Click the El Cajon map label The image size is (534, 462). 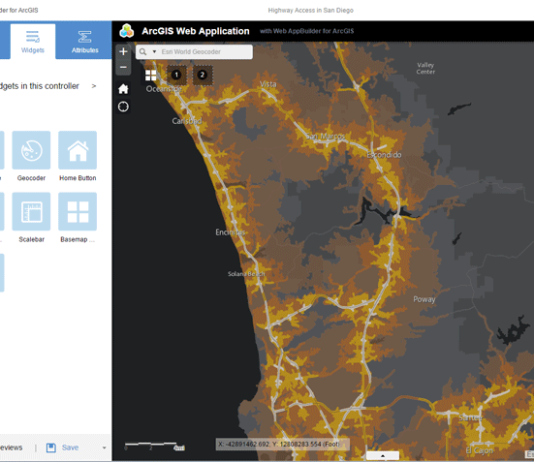pyautogui.click(x=479, y=450)
